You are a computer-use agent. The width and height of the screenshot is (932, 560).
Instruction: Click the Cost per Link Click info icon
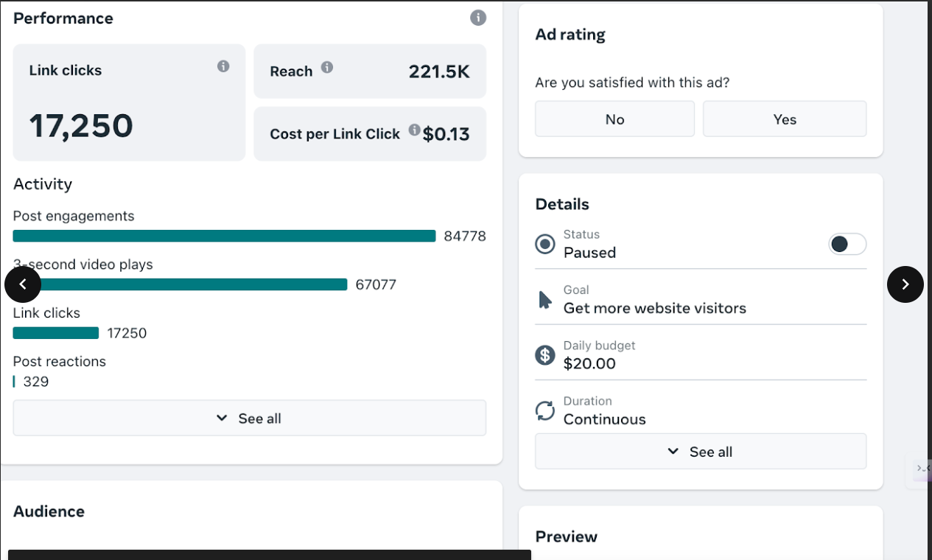414,130
